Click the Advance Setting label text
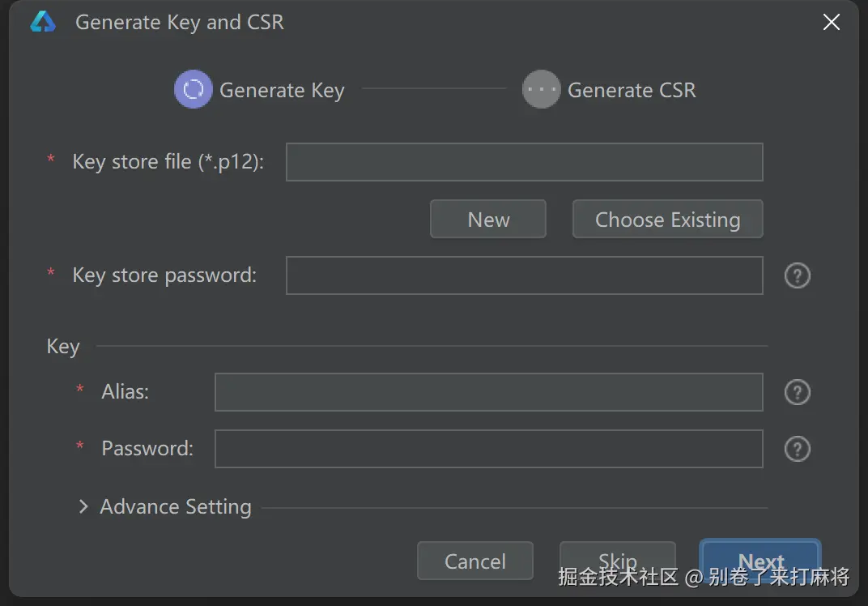The width and height of the screenshot is (868, 606). [x=176, y=507]
